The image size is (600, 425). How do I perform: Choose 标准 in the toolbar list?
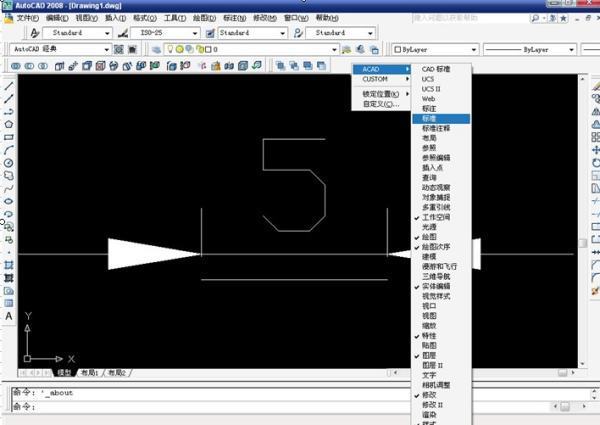tap(429, 118)
